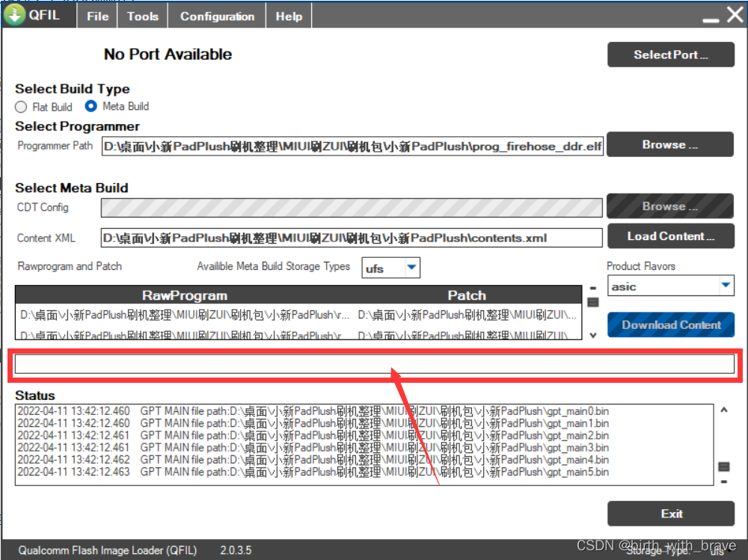748x560 pixels.
Task: Select the Flat Build radio option
Action: point(21,107)
